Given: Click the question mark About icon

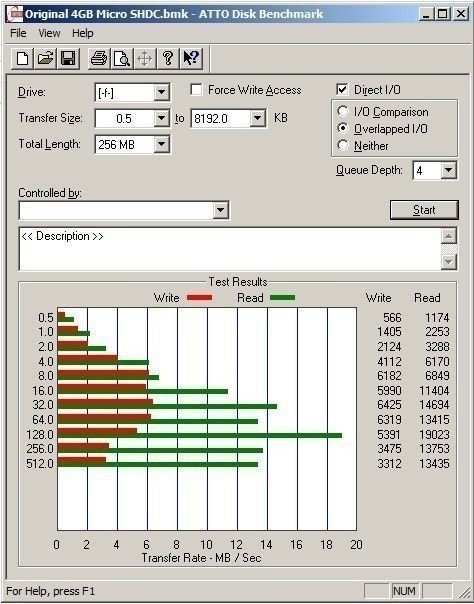Looking at the screenshot, I should click(168, 59).
